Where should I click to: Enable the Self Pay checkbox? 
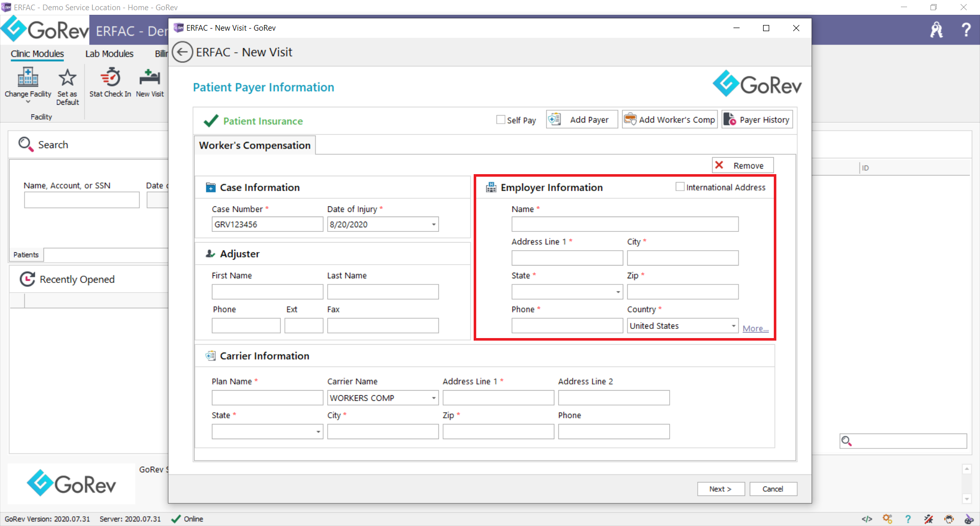tap(501, 119)
